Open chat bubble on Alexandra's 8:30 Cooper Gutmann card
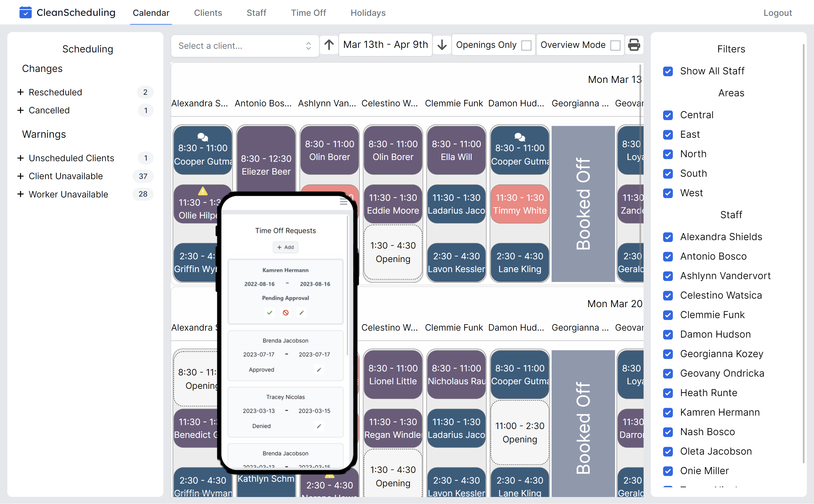This screenshot has height=504, width=814. tap(202, 137)
